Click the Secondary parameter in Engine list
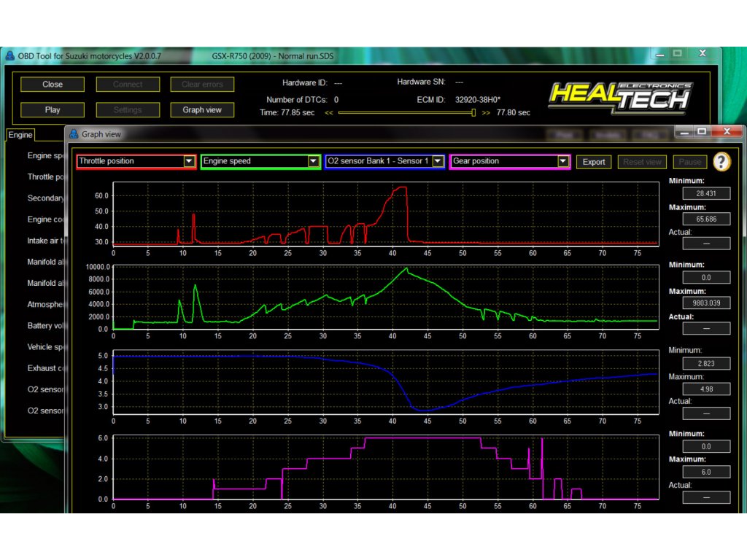747x560 pixels. click(45, 198)
